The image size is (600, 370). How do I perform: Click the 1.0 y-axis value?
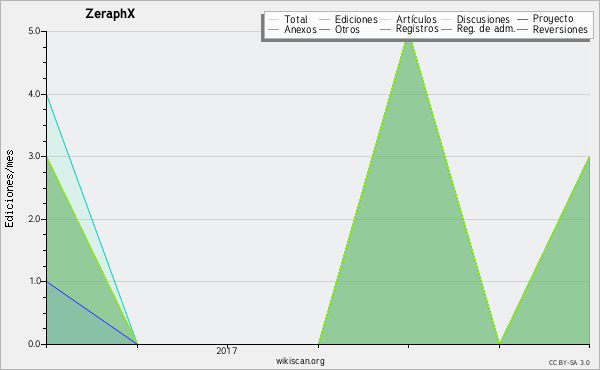34,281
